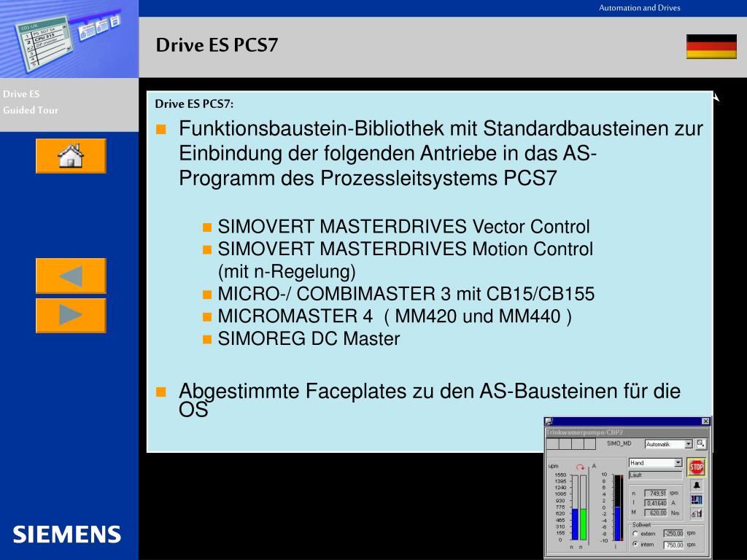The width and height of the screenshot is (747, 560).
Task: Click first empty status box in faceplate
Action: [553, 444]
